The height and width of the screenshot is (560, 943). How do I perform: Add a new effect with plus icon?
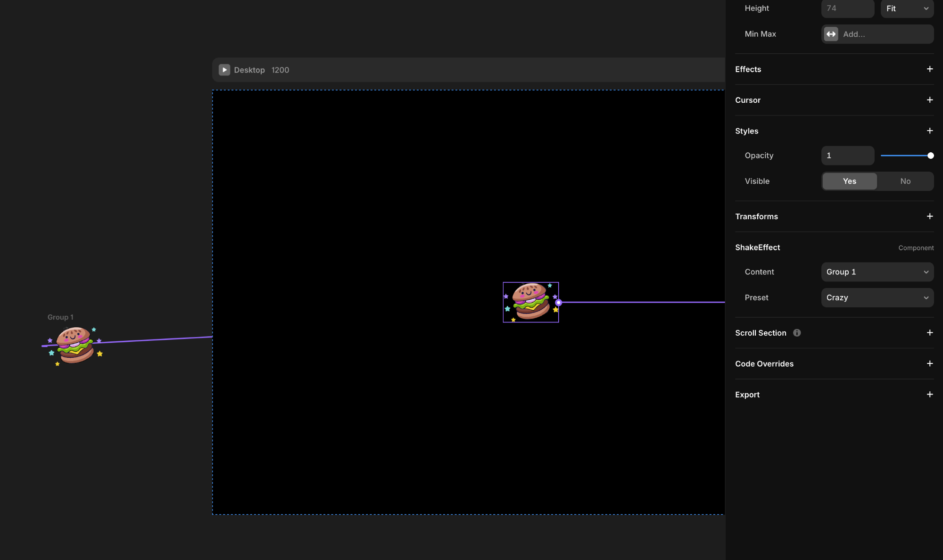click(929, 69)
